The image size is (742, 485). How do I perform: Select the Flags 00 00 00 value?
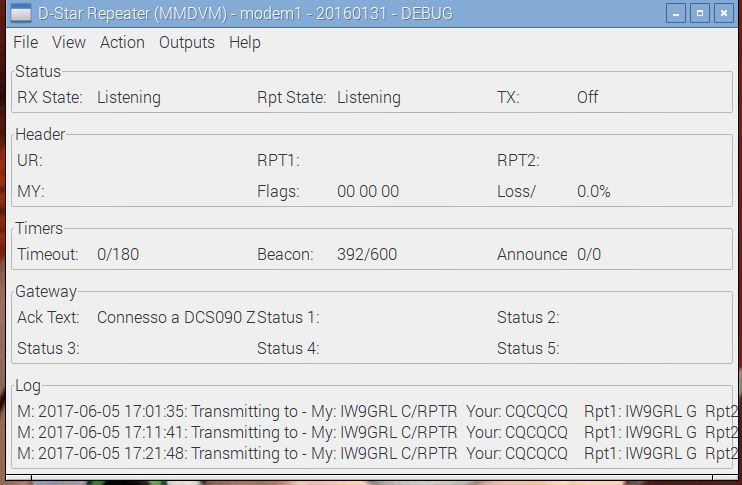pos(368,192)
